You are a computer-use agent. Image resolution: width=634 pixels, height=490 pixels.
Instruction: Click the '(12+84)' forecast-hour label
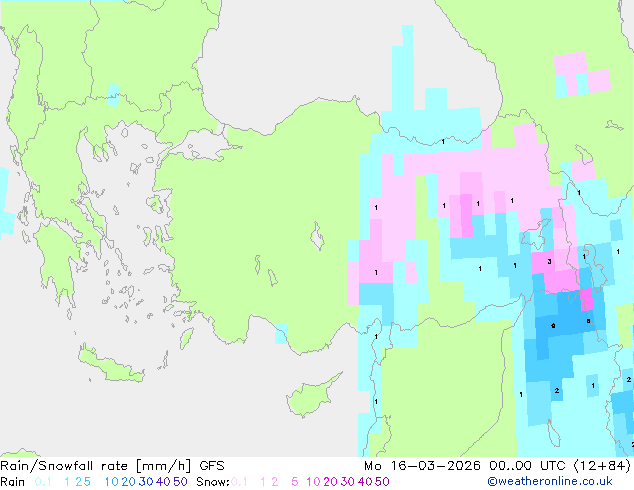coord(602,466)
